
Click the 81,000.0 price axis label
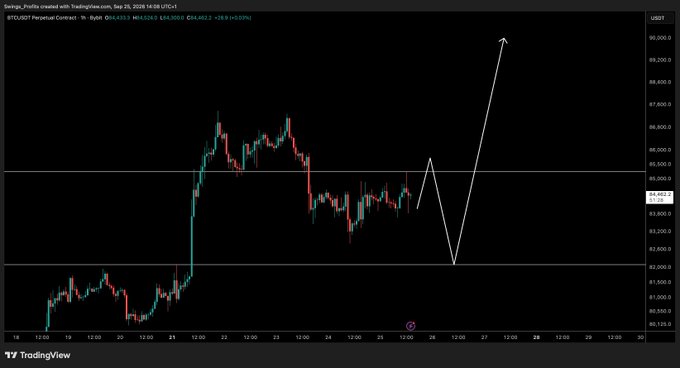[660, 297]
